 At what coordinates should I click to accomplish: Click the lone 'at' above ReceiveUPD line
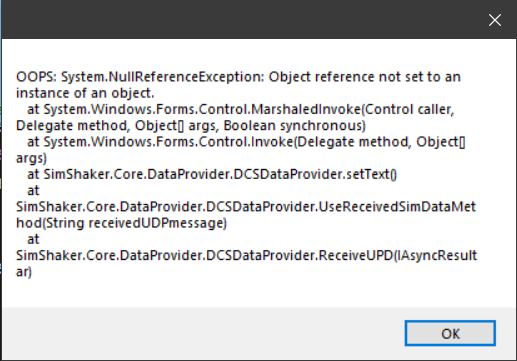33,240
